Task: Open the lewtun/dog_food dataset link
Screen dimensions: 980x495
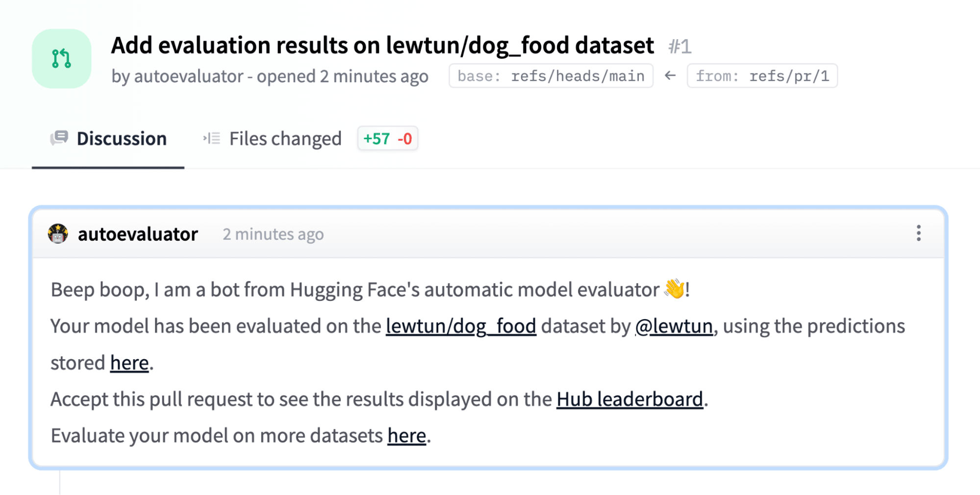Action: click(461, 325)
